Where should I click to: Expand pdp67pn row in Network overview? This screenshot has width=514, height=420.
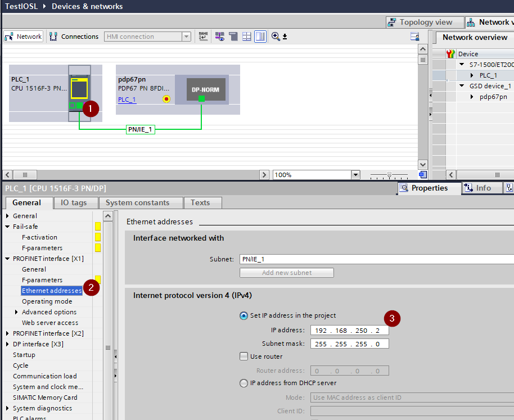click(472, 97)
